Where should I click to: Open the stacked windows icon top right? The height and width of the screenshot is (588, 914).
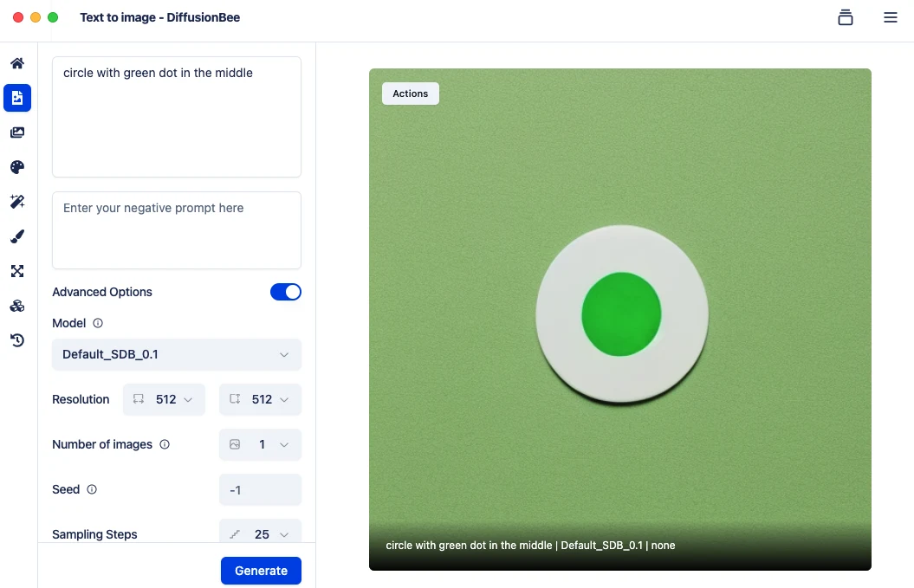(x=846, y=17)
